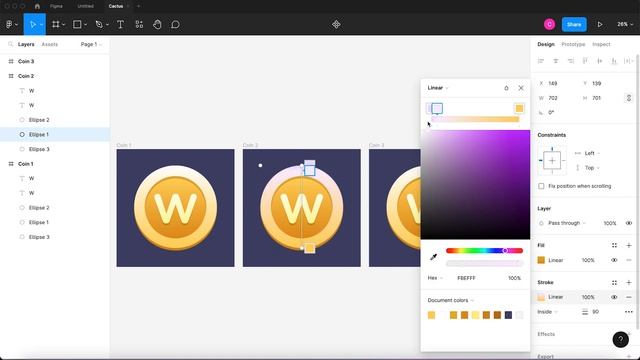Toggle Stroke Linear visibility eye
640x360 pixels.
coord(614,297)
